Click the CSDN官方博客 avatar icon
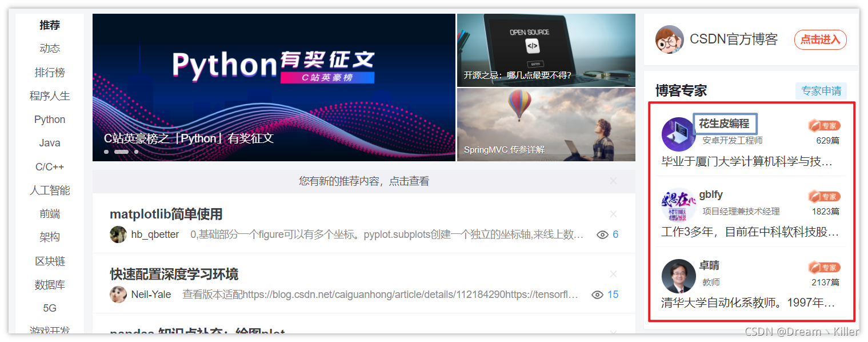This screenshot has height=342, width=868. [x=670, y=39]
